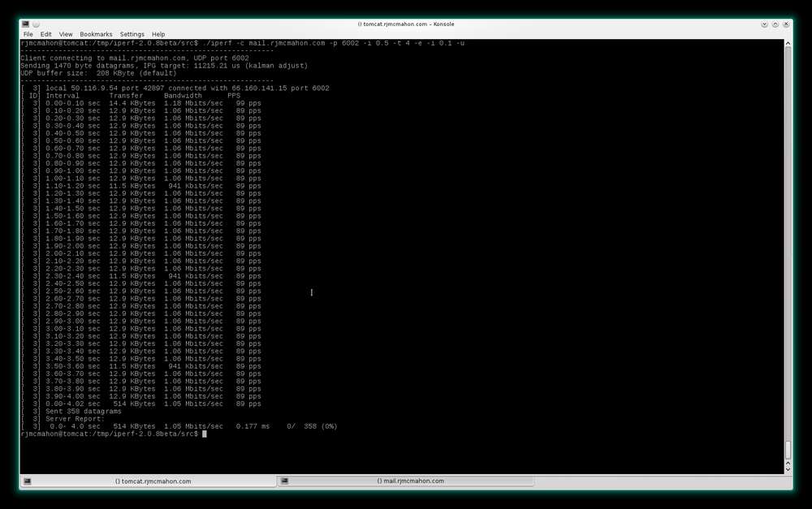Click the '3.90-4.00 sec' row
Image resolution: width=812 pixels, height=509 pixels.
coord(140,396)
